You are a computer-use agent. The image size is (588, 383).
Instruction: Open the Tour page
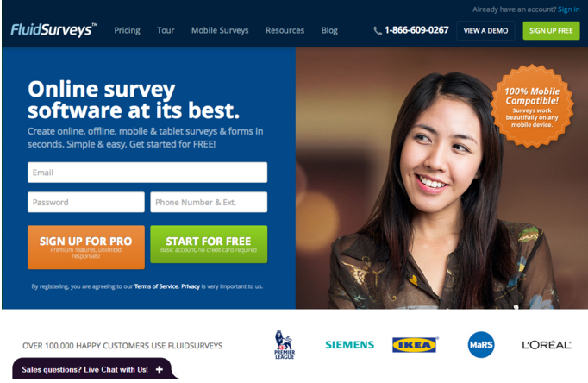[x=166, y=30]
